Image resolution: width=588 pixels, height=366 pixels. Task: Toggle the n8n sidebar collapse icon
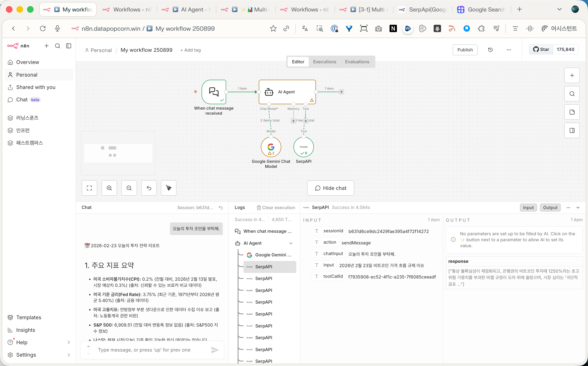click(x=69, y=46)
